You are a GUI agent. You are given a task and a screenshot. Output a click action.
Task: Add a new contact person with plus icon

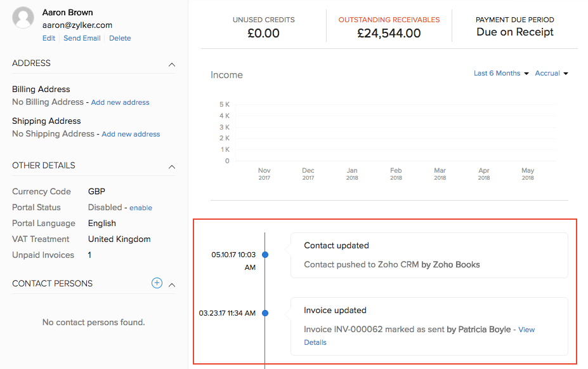[157, 283]
